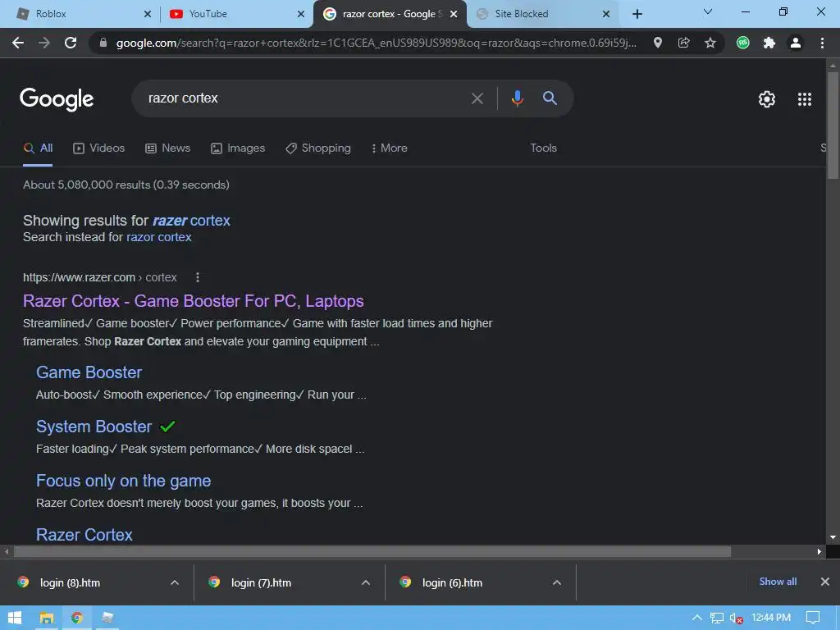Switch to the Roblox tab
Screen dimensions: 840x630
point(80,14)
